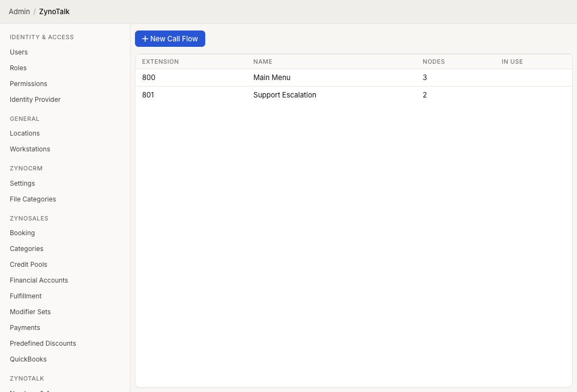The height and width of the screenshot is (392, 577).
Task: Select extension 800 cell
Action: pyautogui.click(x=149, y=78)
